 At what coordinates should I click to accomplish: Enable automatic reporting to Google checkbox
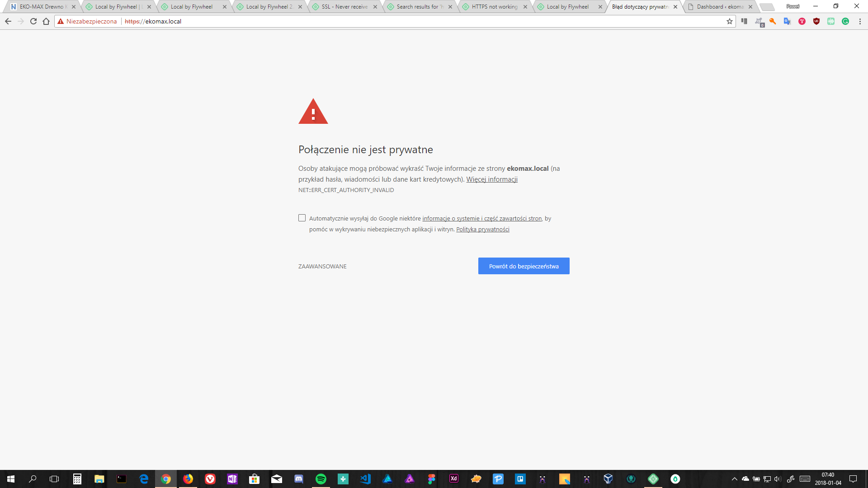(x=302, y=218)
